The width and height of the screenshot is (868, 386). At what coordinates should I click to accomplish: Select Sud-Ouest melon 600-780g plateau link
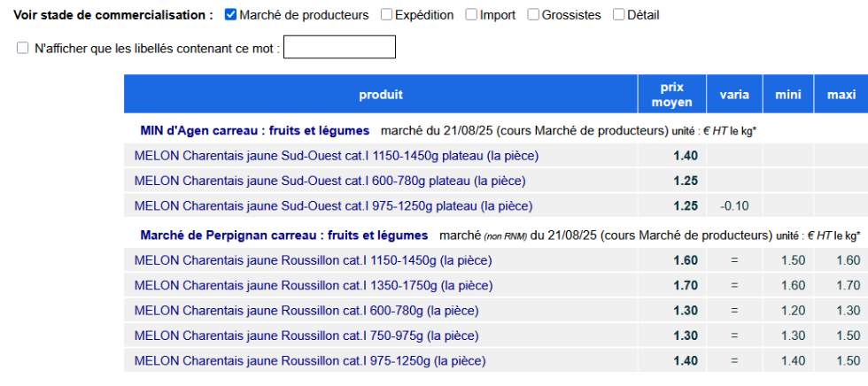point(329,181)
